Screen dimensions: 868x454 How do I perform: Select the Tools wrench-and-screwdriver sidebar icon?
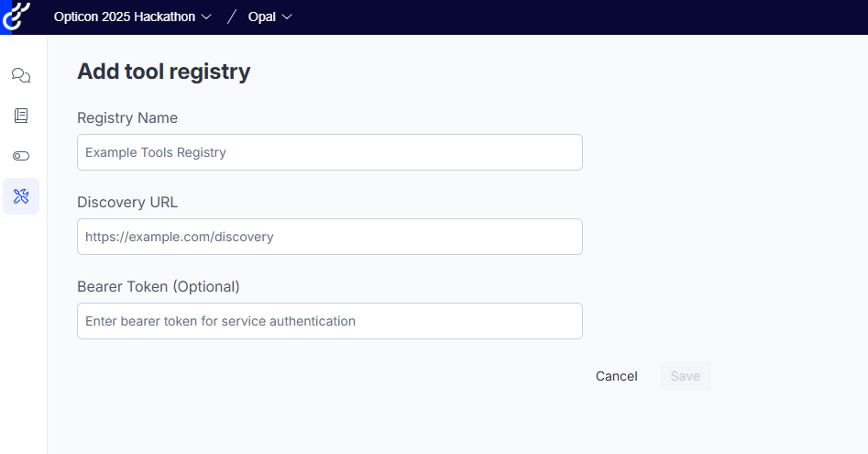(x=21, y=196)
